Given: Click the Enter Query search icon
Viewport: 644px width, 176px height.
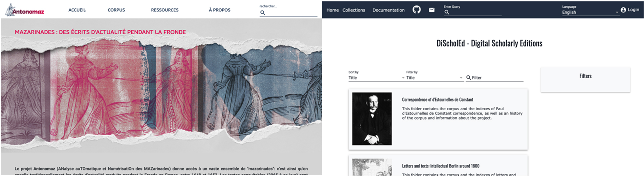Looking at the screenshot, I should click(447, 12).
